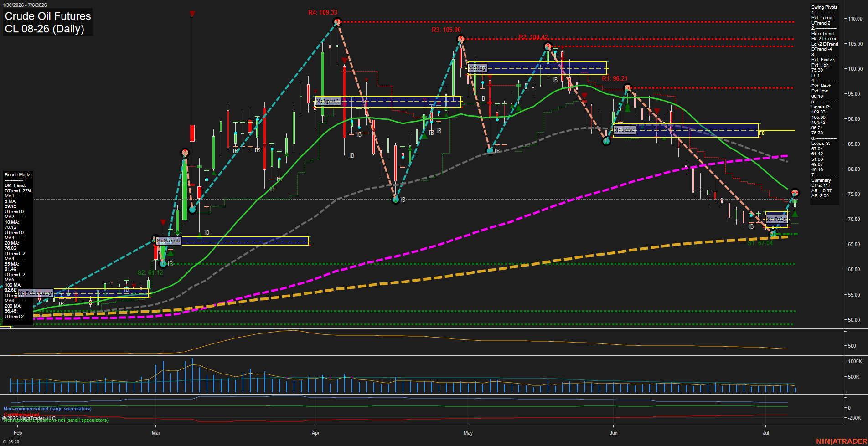Click 'SP's: 117' summary value
868x446 pixels.
821,185
